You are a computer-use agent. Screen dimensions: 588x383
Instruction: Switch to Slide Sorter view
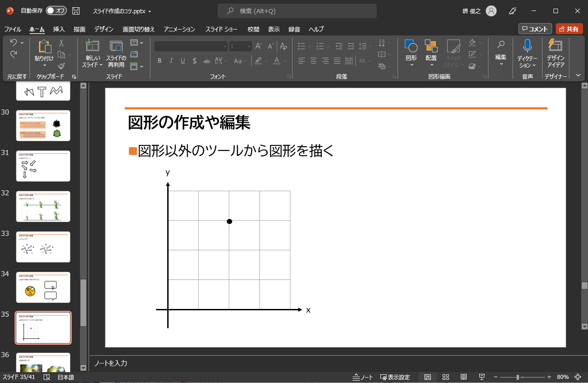(x=446, y=377)
